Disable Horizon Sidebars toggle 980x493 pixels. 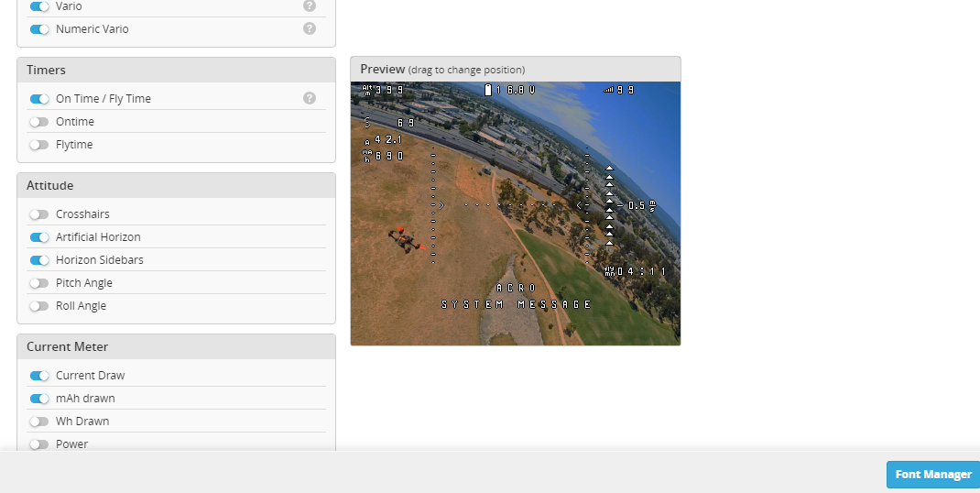39,259
